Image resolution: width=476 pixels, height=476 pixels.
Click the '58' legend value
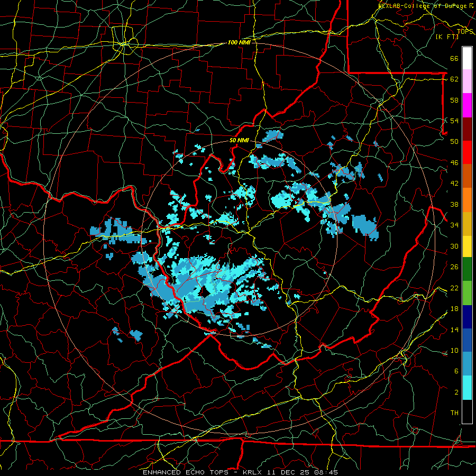[454, 100]
